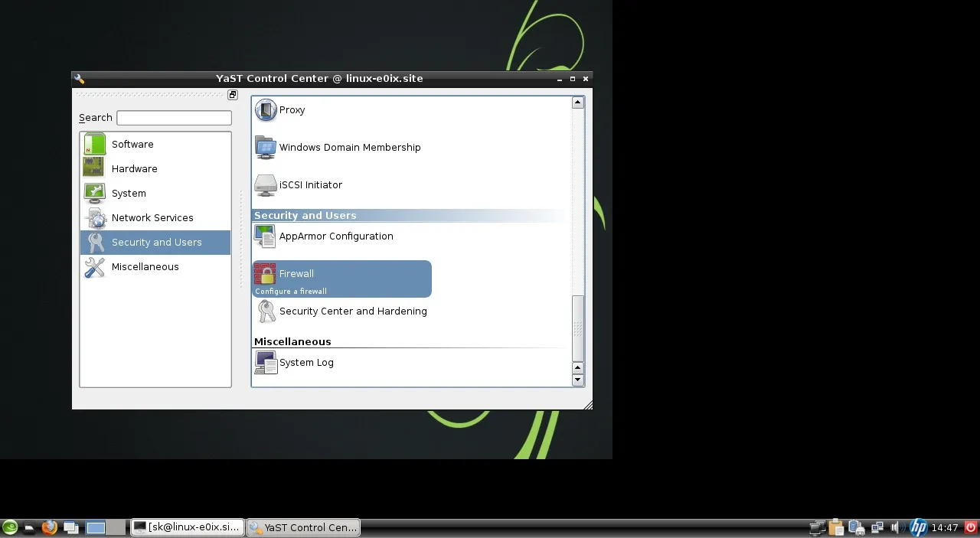
Task: Open the volume control in system tray
Action: click(x=896, y=527)
